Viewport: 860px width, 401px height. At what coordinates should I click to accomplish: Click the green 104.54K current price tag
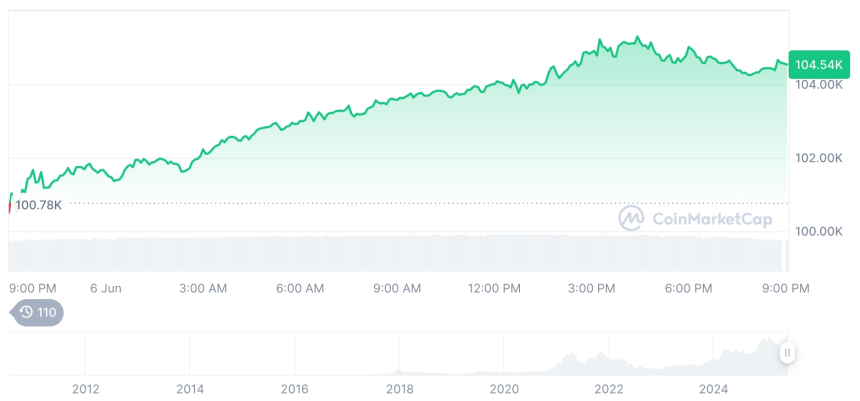(x=816, y=65)
